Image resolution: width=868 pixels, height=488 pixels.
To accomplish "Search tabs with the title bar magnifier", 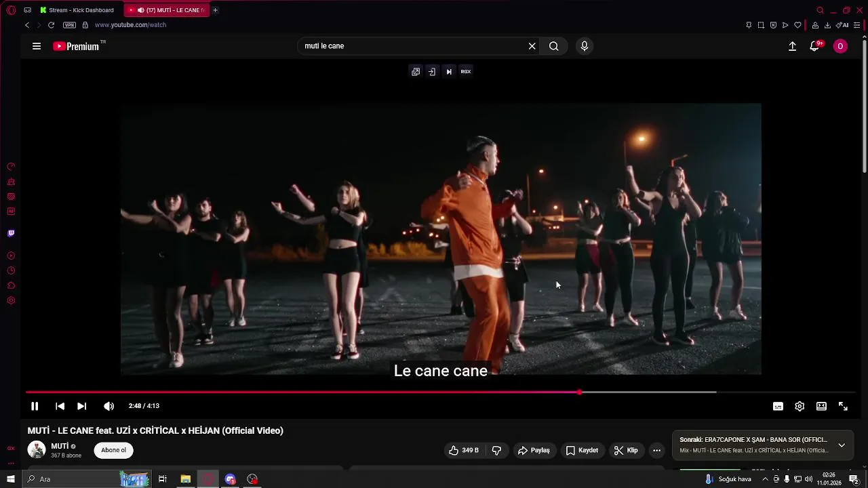I will click(820, 10).
